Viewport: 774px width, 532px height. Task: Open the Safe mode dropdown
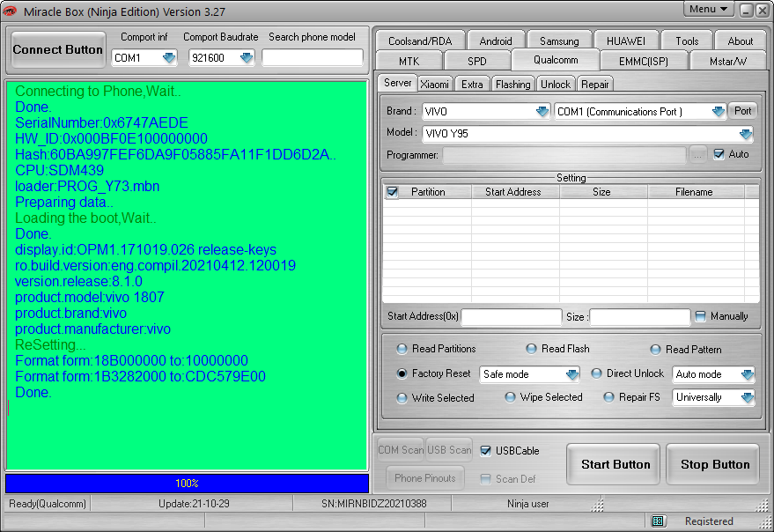point(572,374)
